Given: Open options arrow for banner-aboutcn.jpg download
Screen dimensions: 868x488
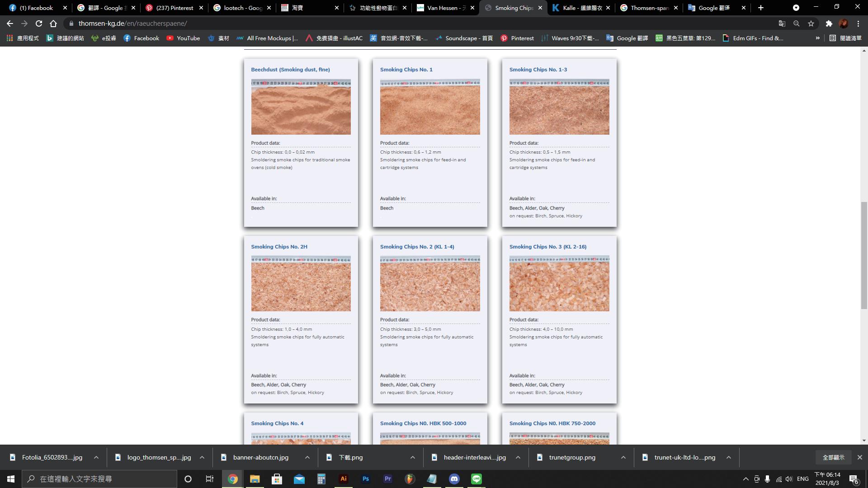Looking at the screenshot, I should [x=307, y=457].
